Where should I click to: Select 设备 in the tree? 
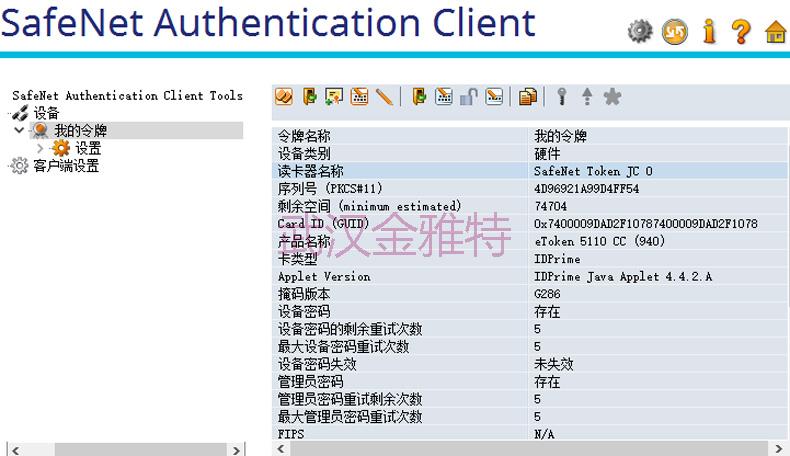pos(46,113)
